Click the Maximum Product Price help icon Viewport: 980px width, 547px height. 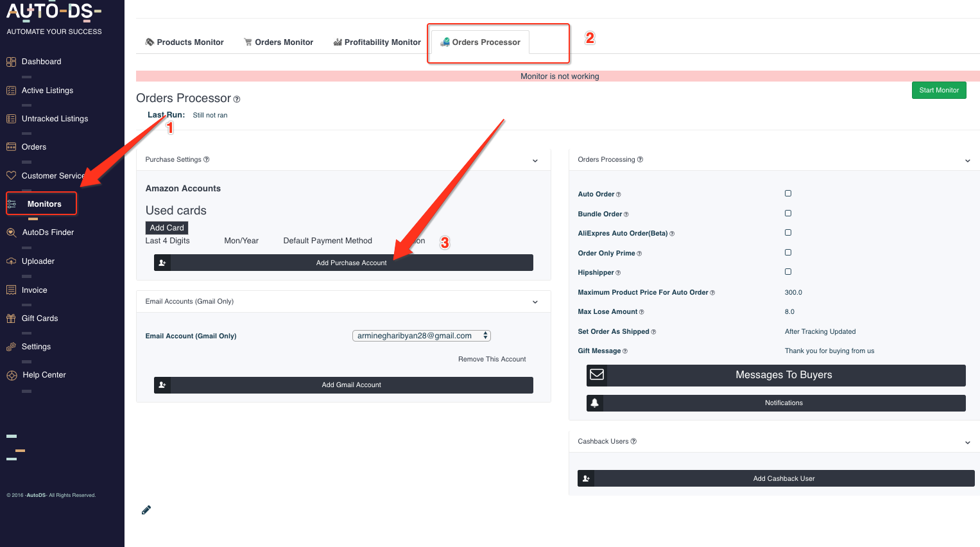[712, 293]
